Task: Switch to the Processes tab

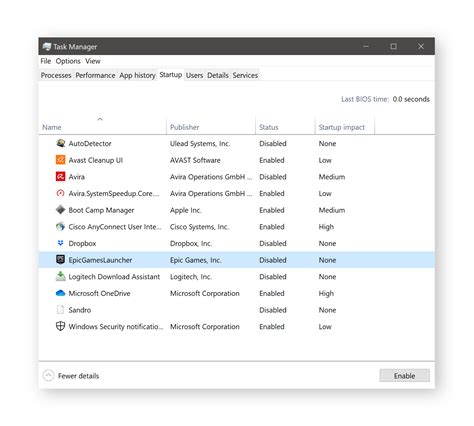Action: click(x=56, y=75)
